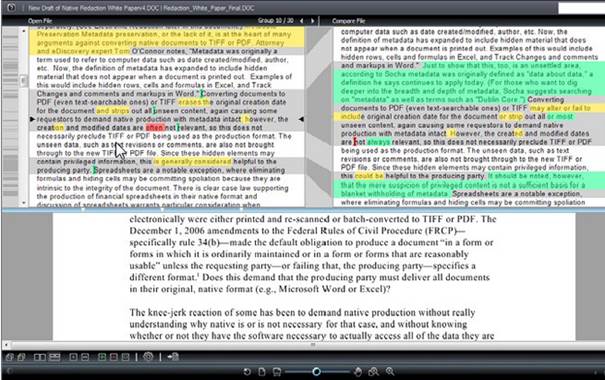Click the round back button at top-left
Viewport: 605px width, 380px height.
click(11, 7)
